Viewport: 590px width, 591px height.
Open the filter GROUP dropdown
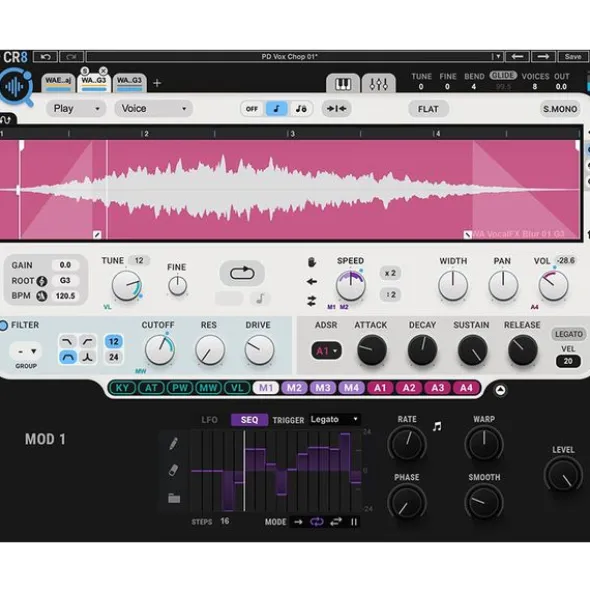[25, 351]
